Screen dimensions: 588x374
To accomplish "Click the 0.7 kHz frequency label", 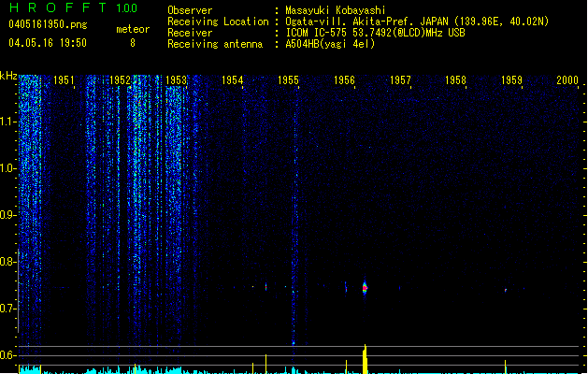I will (7, 309).
